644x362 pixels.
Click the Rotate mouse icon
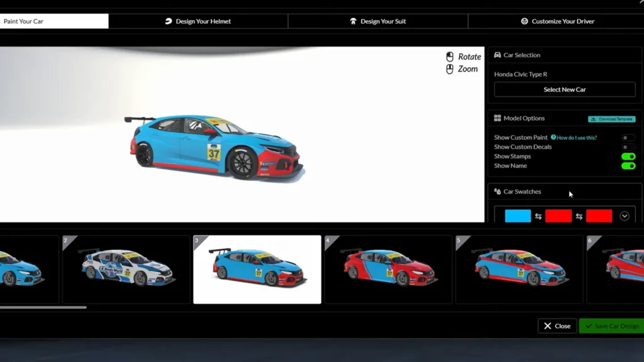pyautogui.click(x=450, y=57)
